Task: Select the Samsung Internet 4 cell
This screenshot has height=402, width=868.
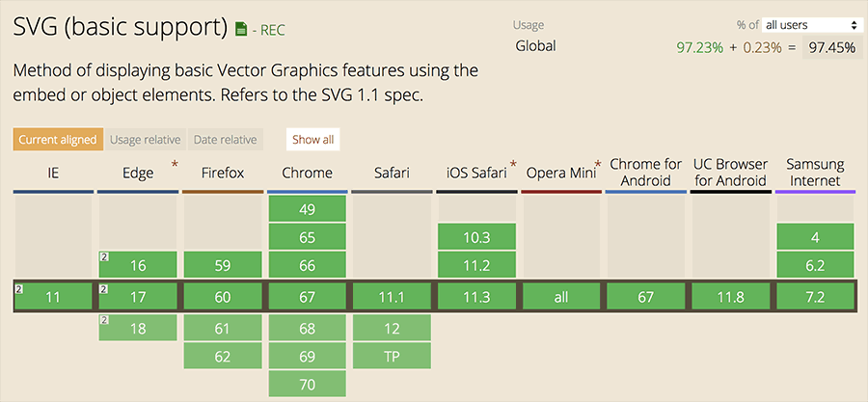Action: [x=815, y=237]
